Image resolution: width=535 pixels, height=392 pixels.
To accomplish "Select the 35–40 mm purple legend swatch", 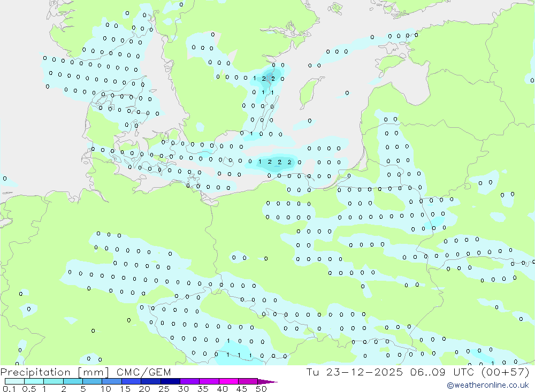I will pyautogui.click(x=209, y=381).
